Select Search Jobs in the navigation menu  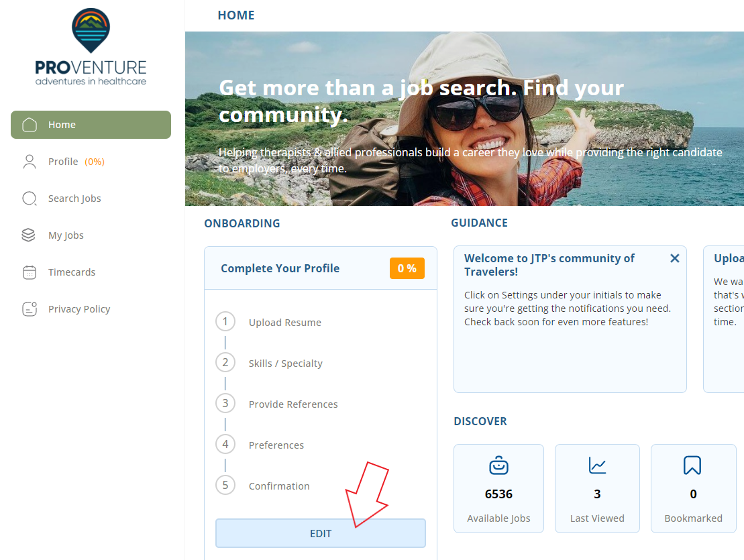74,198
